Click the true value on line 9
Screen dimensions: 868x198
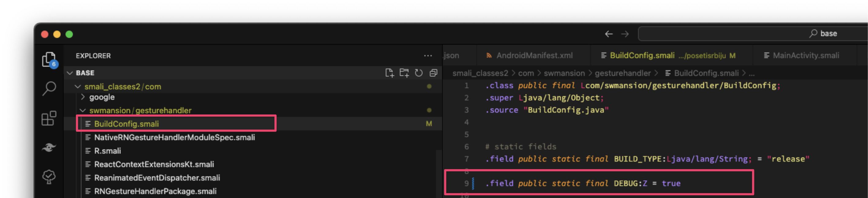[671, 183]
